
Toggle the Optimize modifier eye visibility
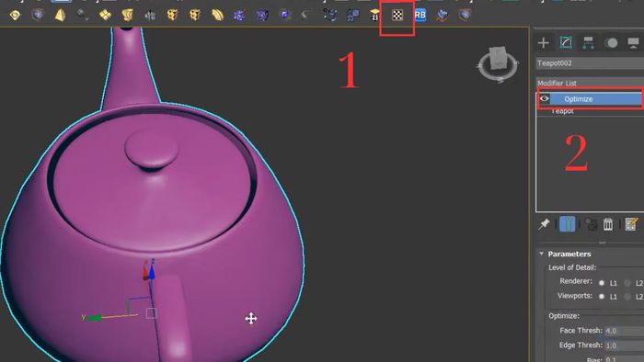coord(545,98)
